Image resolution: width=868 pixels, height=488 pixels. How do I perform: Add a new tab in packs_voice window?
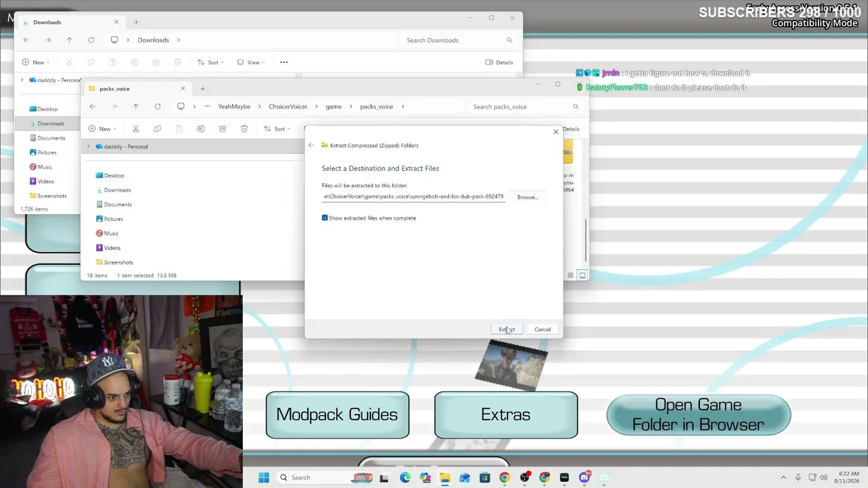coord(202,89)
